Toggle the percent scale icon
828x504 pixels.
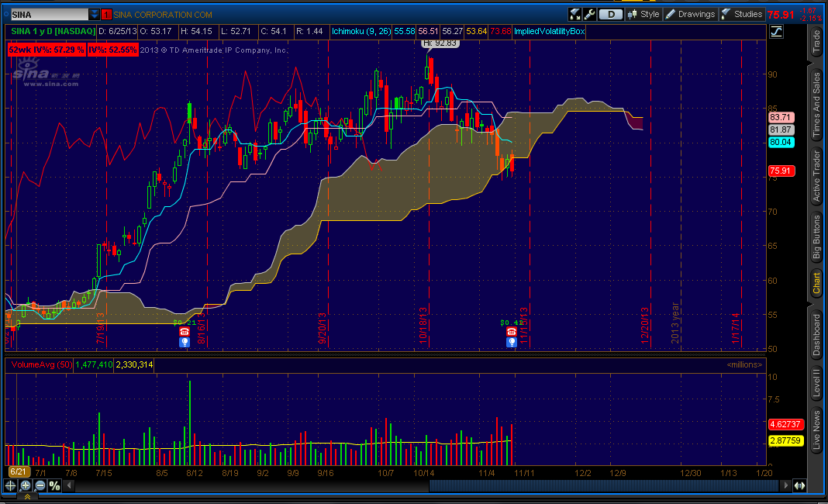point(54,485)
